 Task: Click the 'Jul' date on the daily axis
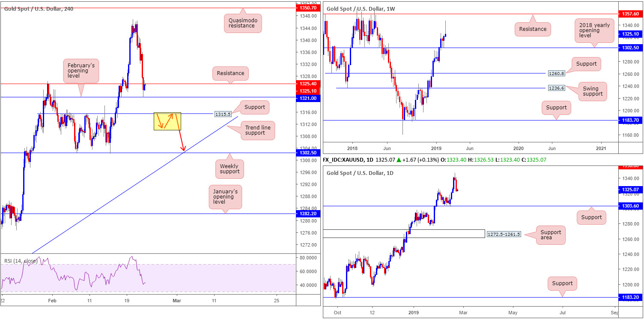point(562,313)
